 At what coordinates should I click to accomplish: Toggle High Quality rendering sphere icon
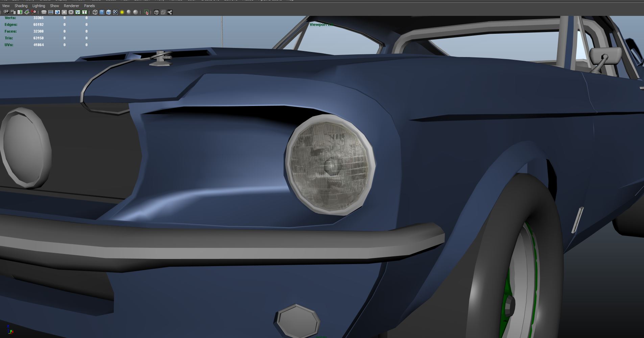(x=136, y=12)
